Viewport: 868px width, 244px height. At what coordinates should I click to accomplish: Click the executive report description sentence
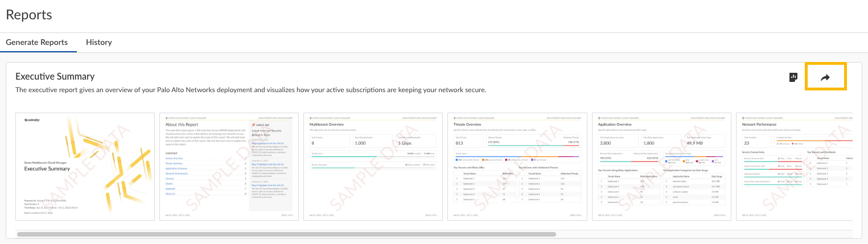[x=250, y=90]
